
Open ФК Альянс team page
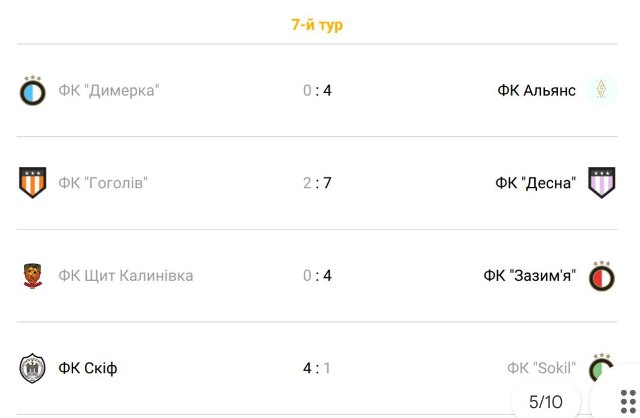536,90
